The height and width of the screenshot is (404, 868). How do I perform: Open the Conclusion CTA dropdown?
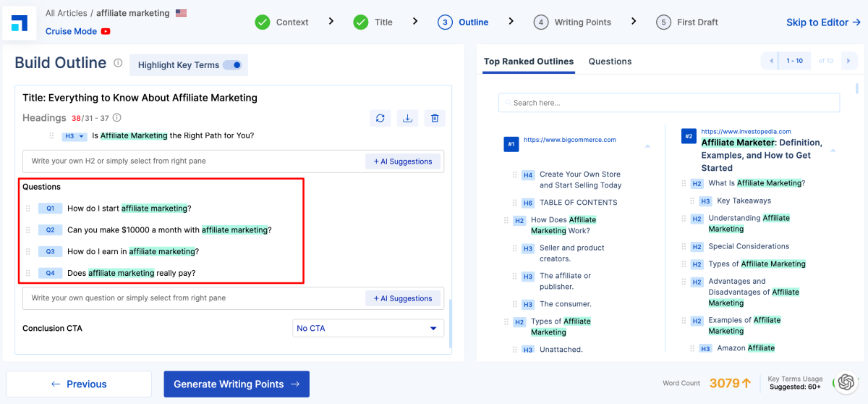(367, 328)
